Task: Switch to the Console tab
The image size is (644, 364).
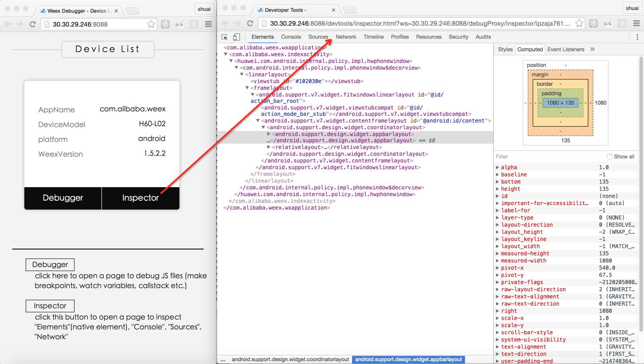Action: (291, 37)
